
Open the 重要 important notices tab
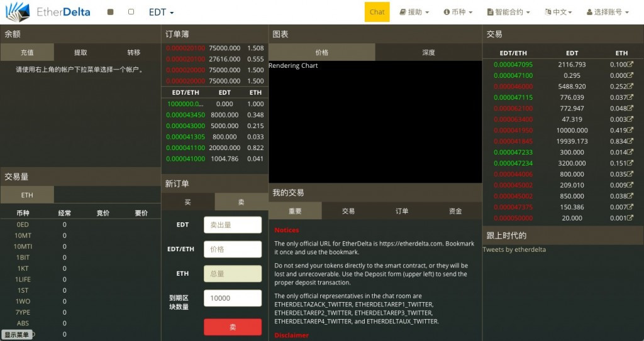click(x=295, y=211)
